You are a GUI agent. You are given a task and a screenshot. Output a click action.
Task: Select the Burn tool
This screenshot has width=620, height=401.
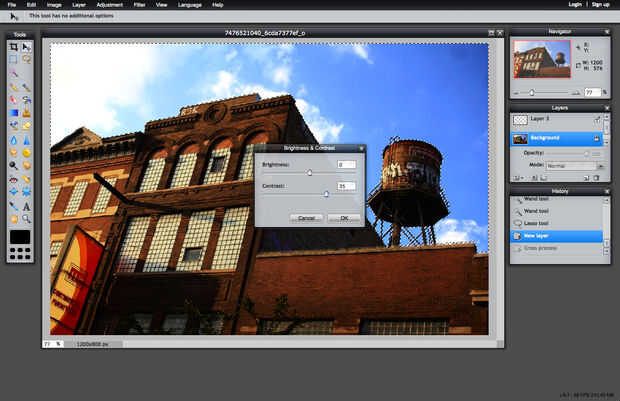(26, 165)
